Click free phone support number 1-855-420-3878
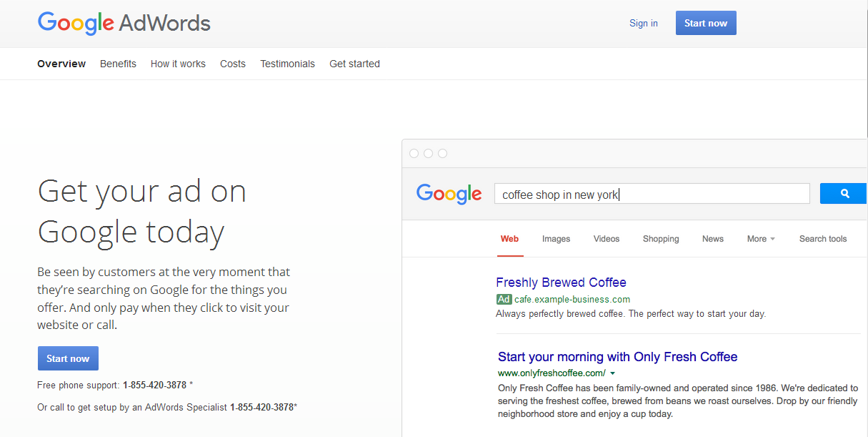Screen dimensions: 868x437 (x=154, y=386)
